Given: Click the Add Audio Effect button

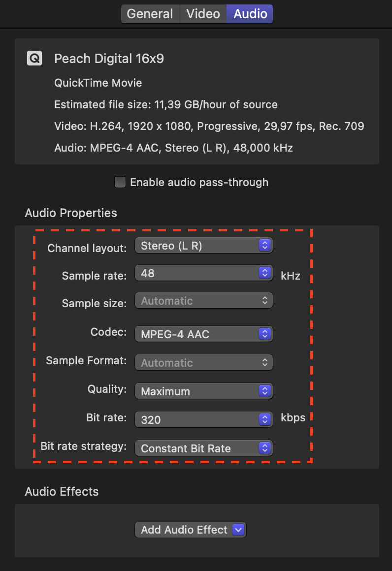Looking at the screenshot, I should [x=191, y=530].
